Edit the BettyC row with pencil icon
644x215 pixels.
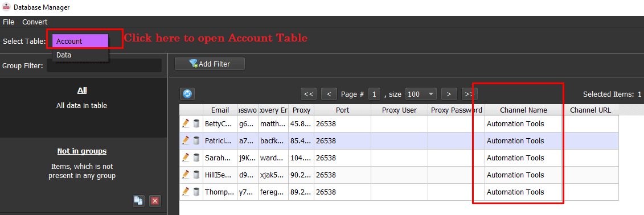coord(186,123)
